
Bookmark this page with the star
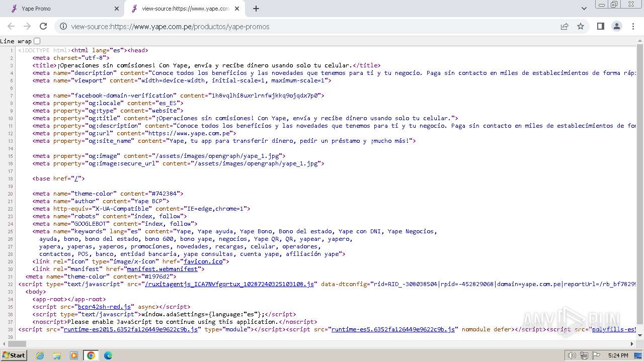(581, 27)
